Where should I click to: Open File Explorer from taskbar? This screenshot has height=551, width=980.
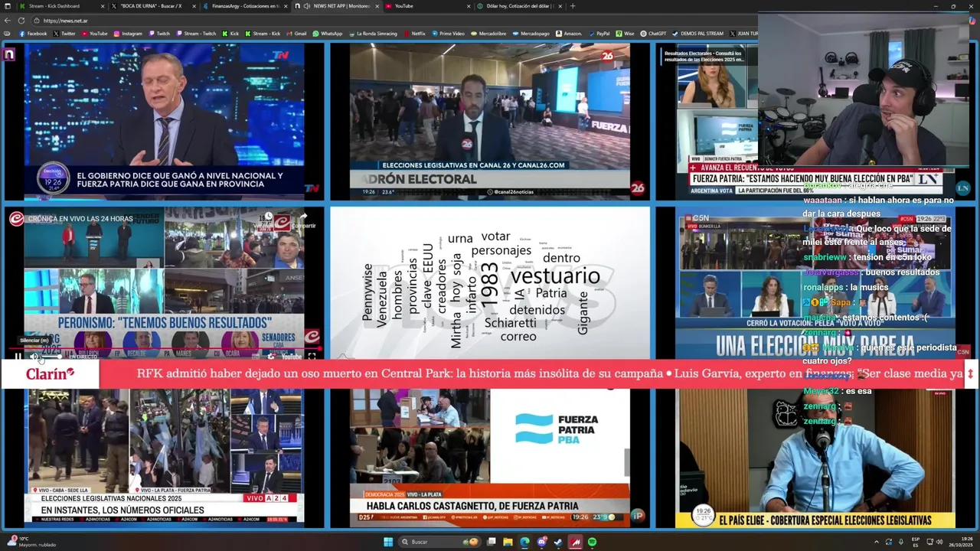click(x=508, y=542)
